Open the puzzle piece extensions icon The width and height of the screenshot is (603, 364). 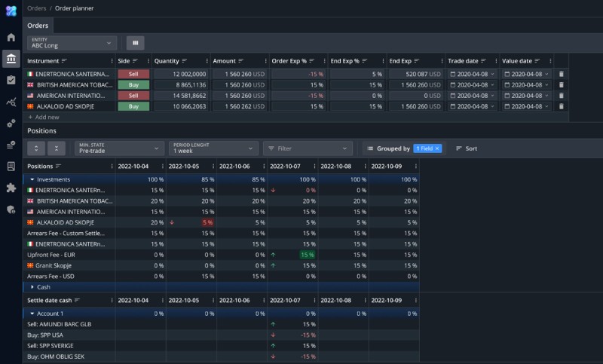tap(11, 188)
